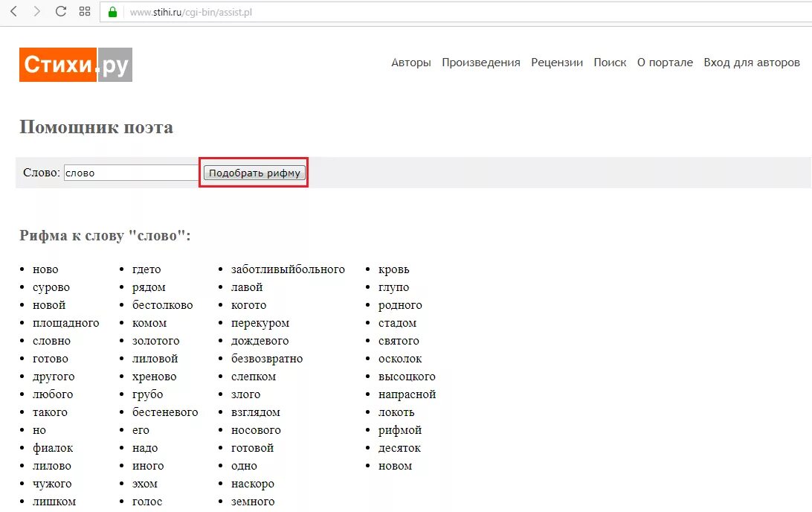Select rhyme word "грубо"

147,394
